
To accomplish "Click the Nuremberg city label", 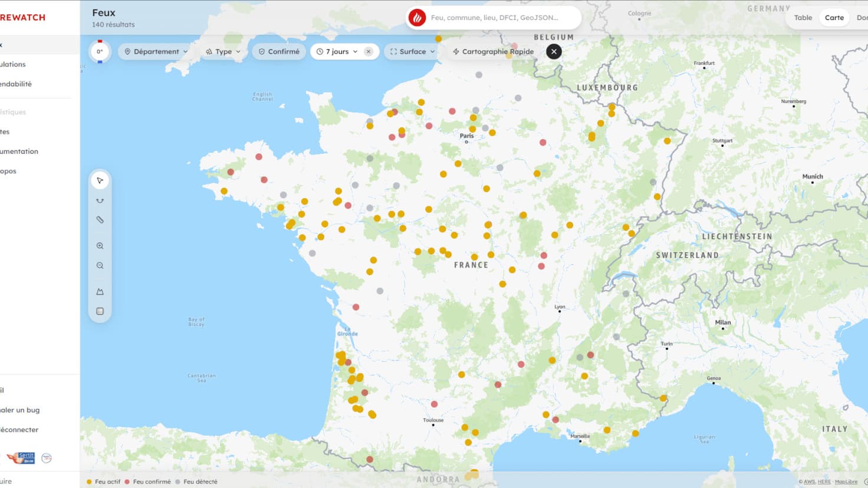I will coord(794,101).
